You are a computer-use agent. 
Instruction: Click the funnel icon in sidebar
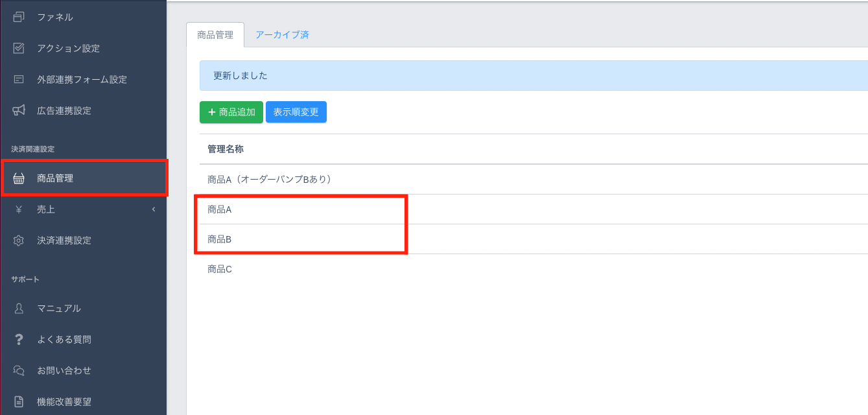[19, 17]
